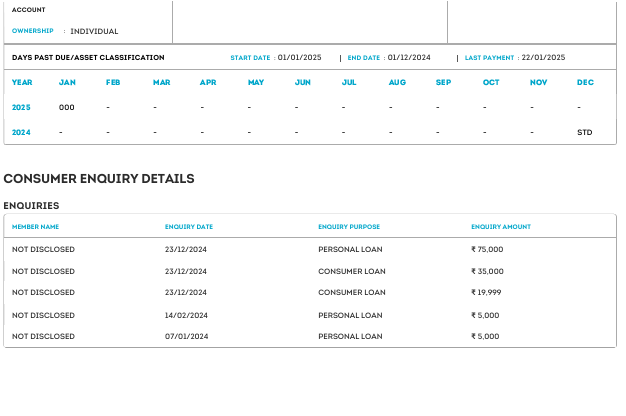The height and width of the screenshot is (416, 626).
Task: Select the Ownership value Individual
Action: [94, 31]
